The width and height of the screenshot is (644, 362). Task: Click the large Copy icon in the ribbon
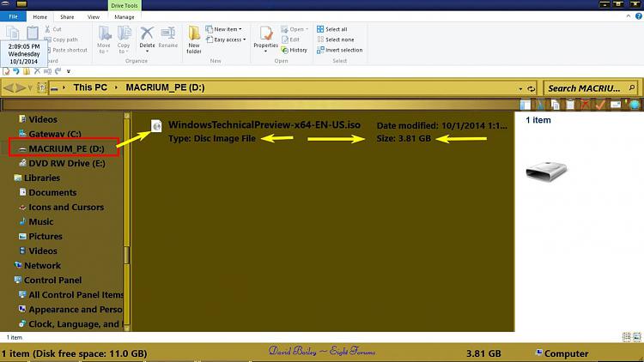[12, 33]
